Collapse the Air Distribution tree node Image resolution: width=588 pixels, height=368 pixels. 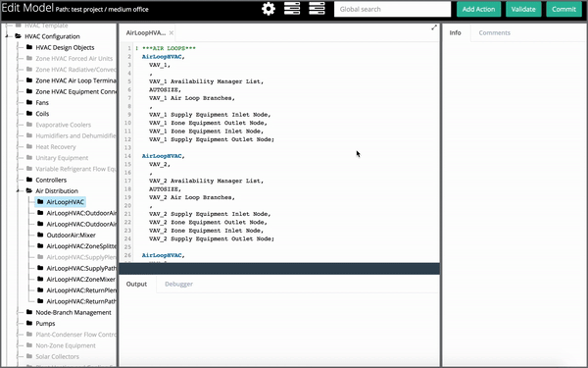pos(18,190)
